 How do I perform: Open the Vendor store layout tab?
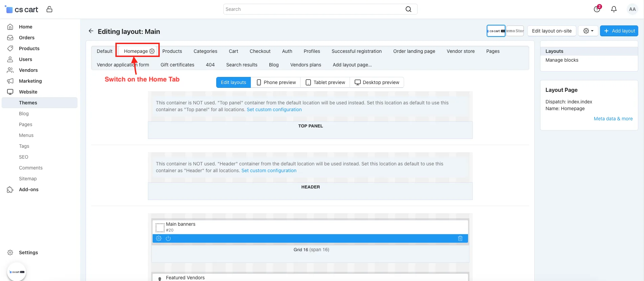pos(461,51)
